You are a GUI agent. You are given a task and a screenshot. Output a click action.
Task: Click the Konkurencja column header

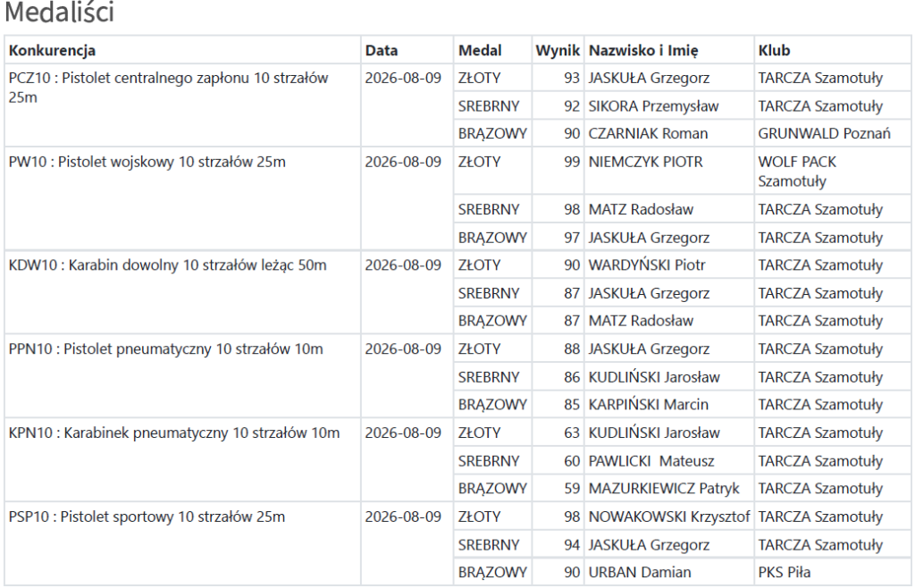pyautogui.click(x=182, y=50)
